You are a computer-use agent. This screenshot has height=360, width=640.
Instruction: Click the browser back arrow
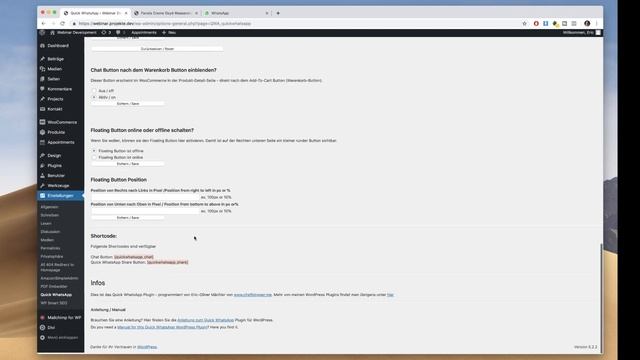43,23
